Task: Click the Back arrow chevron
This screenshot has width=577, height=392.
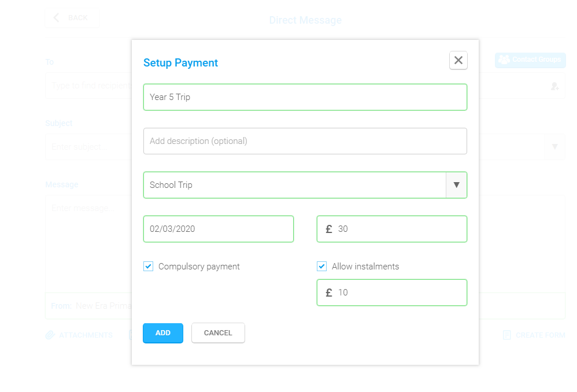Action: 56,18
